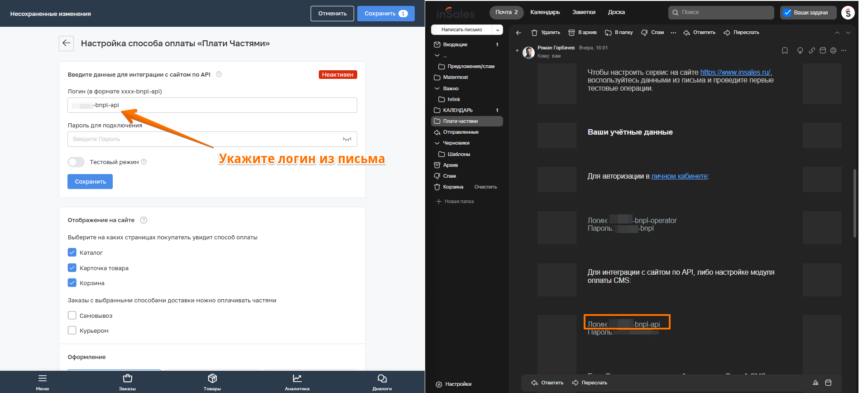The height and width of the screenshot is (393, 868).
Task: Click the back arrow beside payment settings title
Action: tap(67, 44)
